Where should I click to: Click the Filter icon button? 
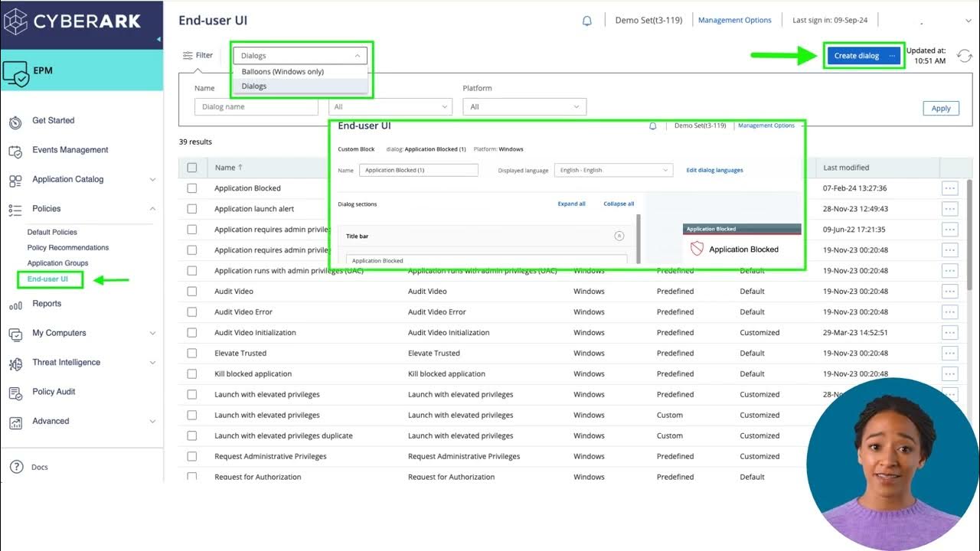(198, 55)
